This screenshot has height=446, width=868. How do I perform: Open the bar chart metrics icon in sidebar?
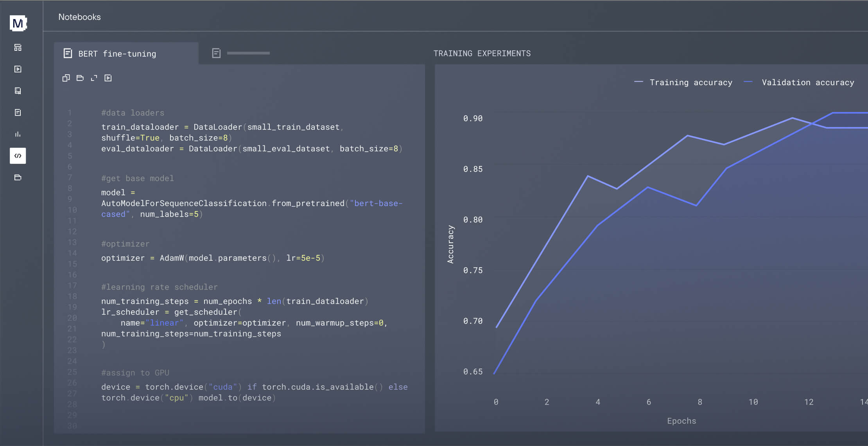[18, 134]
